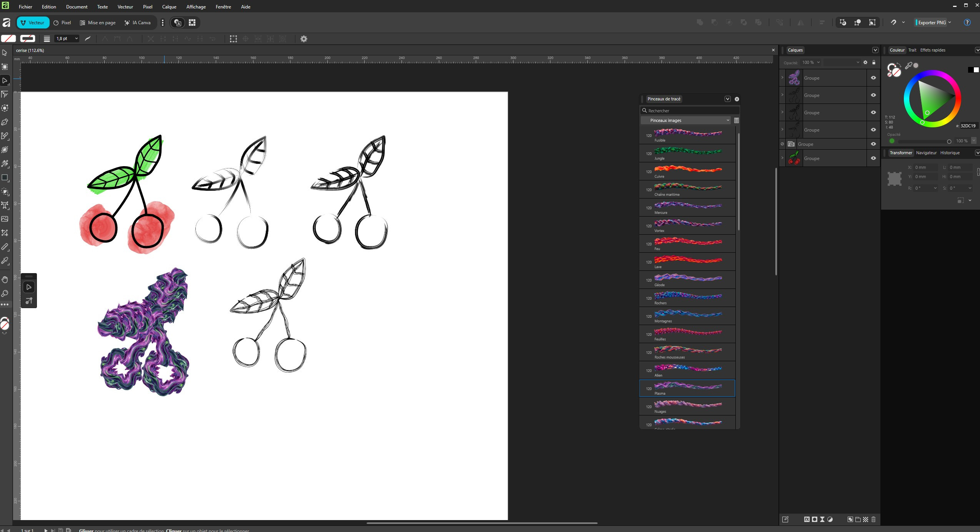The height and width of the screenshot is (532, 980).
Task: Select the Rectangle shape tool
Action: coord(5,178)
